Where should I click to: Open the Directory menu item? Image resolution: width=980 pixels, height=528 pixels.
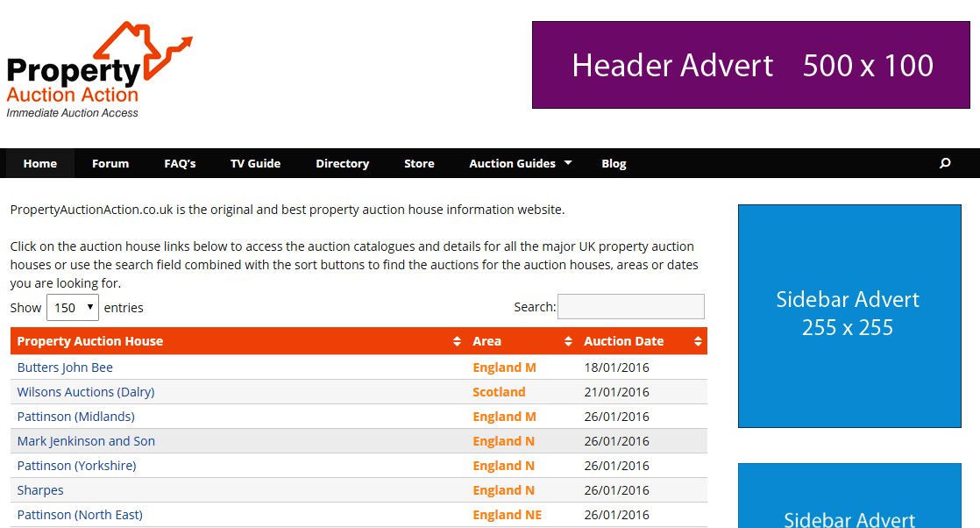pos(343,163)
